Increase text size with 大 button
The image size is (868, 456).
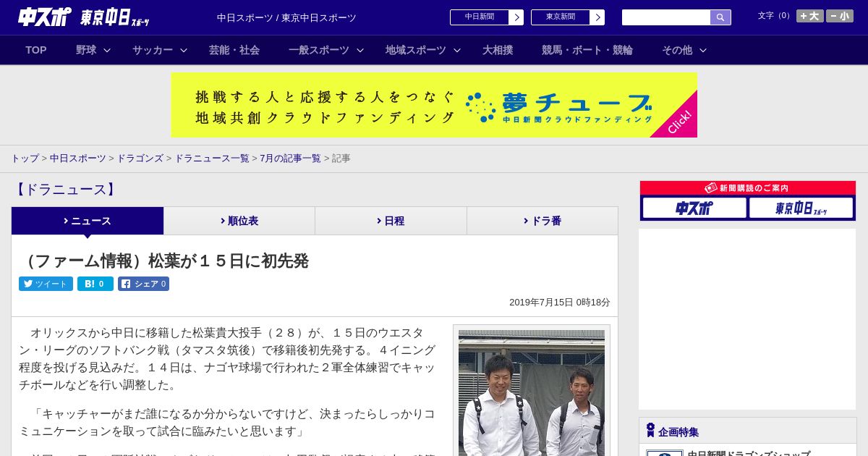pos(810,16)
